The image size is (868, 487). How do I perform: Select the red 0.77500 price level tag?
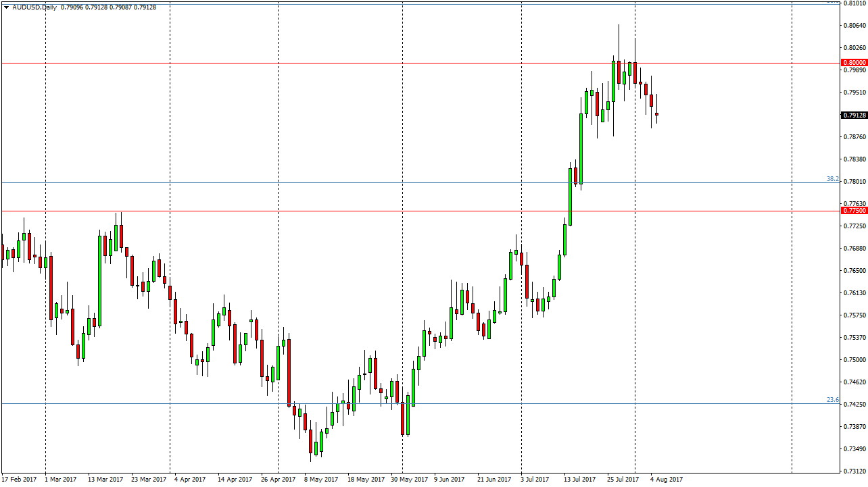pos(854,211)
